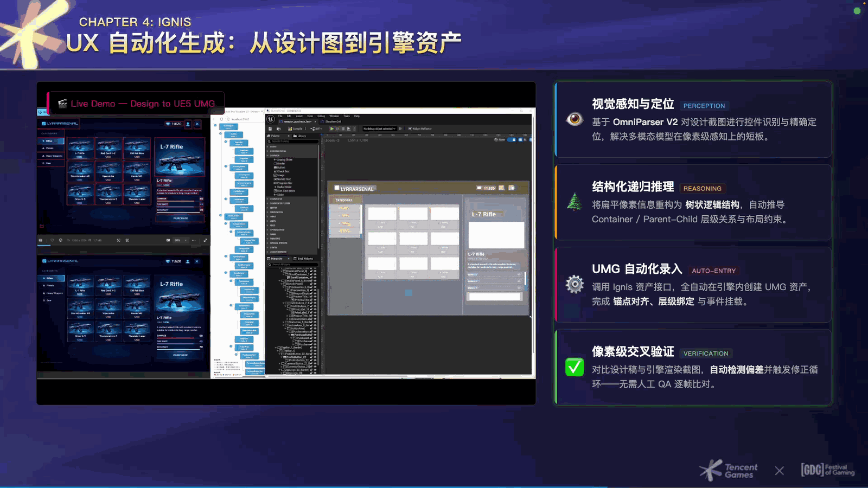The height and width of the screenshot is (488, 868).
Task: Pick the Image widget from the Palette
Action: [280, 175]
